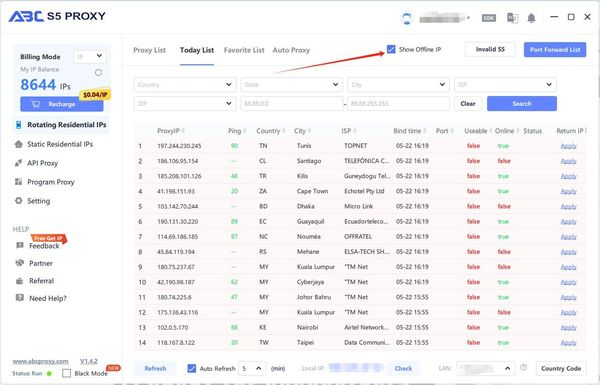Viewport: 600px width, 385px height.
Task: Click the Check local IP button
Action: click(x=403, y=369)
